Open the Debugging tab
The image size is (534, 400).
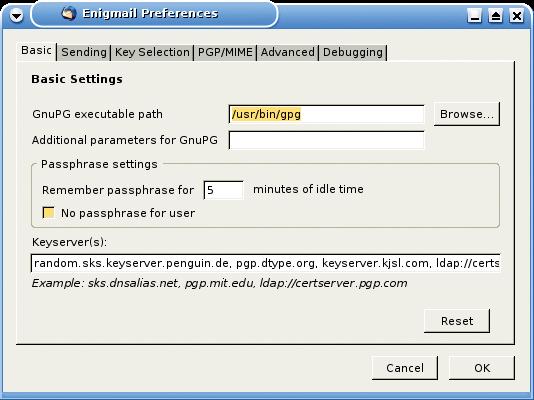pos(353,52)
